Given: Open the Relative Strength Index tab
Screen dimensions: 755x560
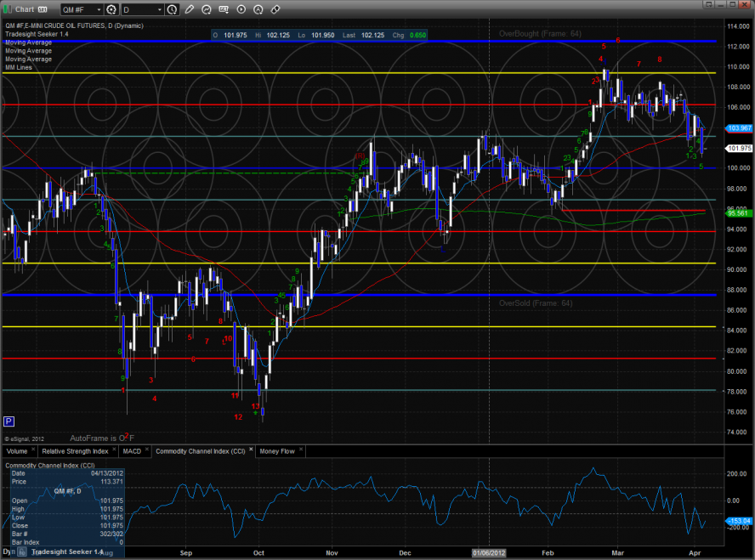Looking at the screenshot, I should (x=75, y=451).
